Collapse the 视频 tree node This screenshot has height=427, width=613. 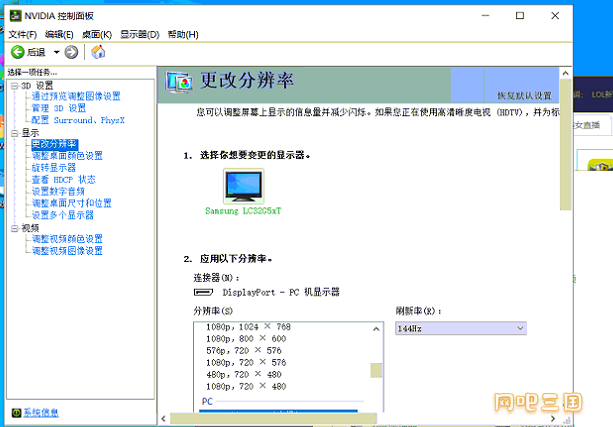(x=14, y=228)
